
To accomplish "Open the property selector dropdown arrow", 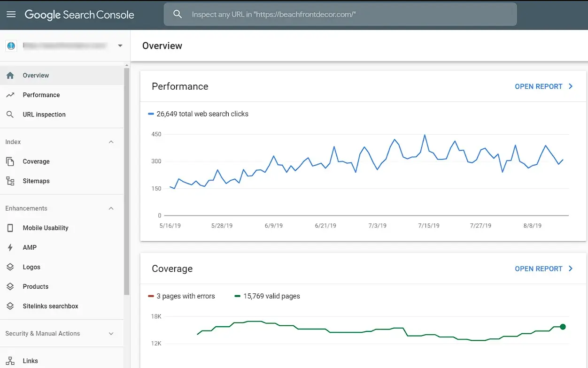I will [120, 46].
